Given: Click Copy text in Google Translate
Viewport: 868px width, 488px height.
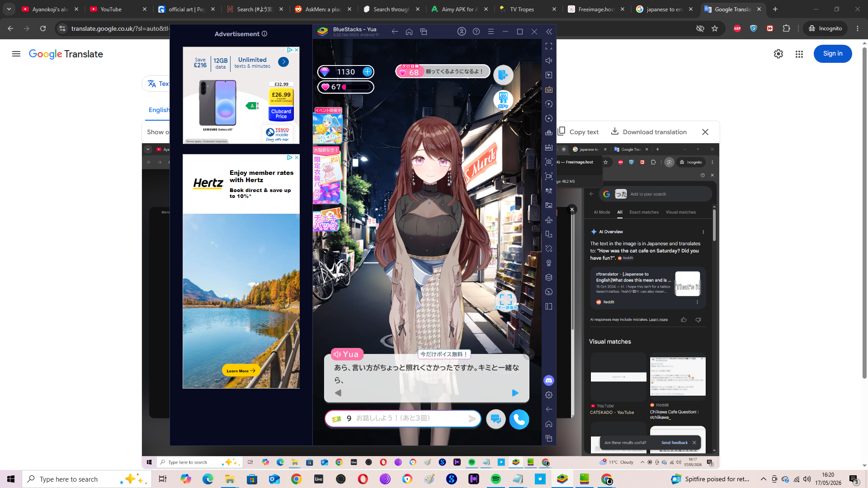Looking at the screenshot, I should click(x=578, y=132).
